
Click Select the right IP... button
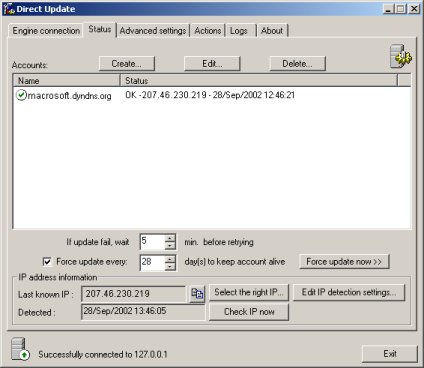tap(249, 292)
